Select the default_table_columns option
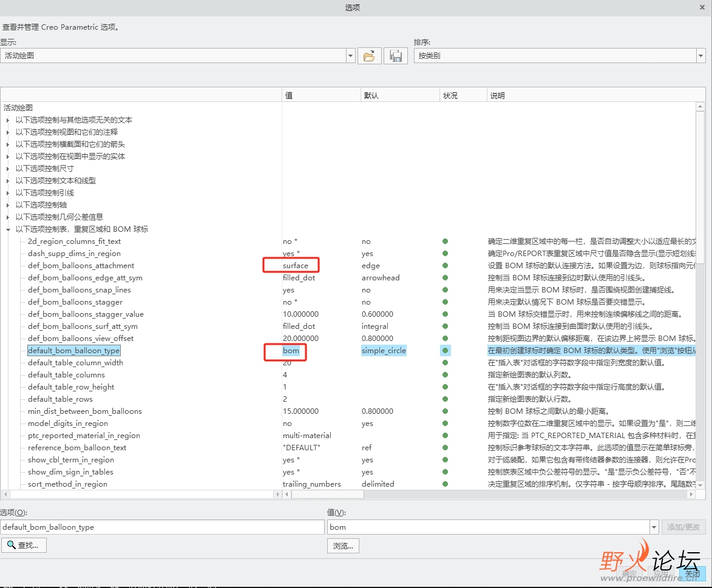This screenshot has height=588, width=712. (66, 374)
